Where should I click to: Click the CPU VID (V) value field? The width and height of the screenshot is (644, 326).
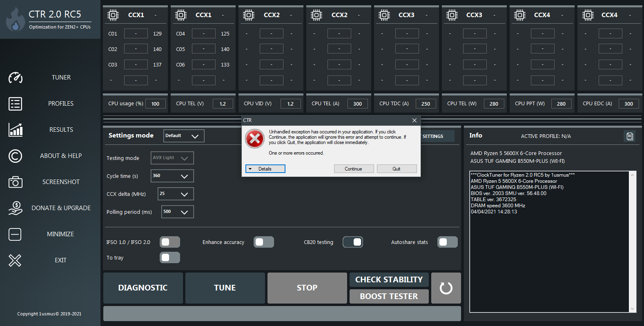point(291,104)
